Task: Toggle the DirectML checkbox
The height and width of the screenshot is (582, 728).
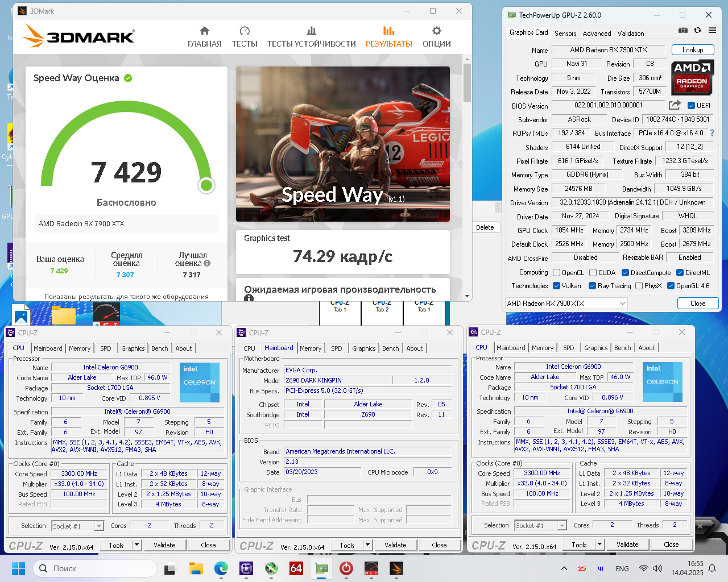Action: pos(680,273)
